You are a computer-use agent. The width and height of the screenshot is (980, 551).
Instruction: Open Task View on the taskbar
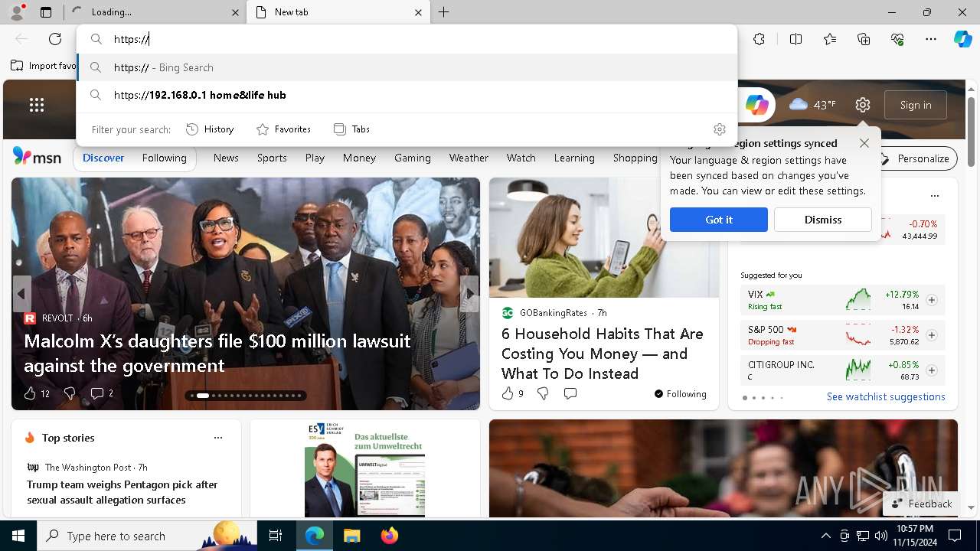pos(276,536)
